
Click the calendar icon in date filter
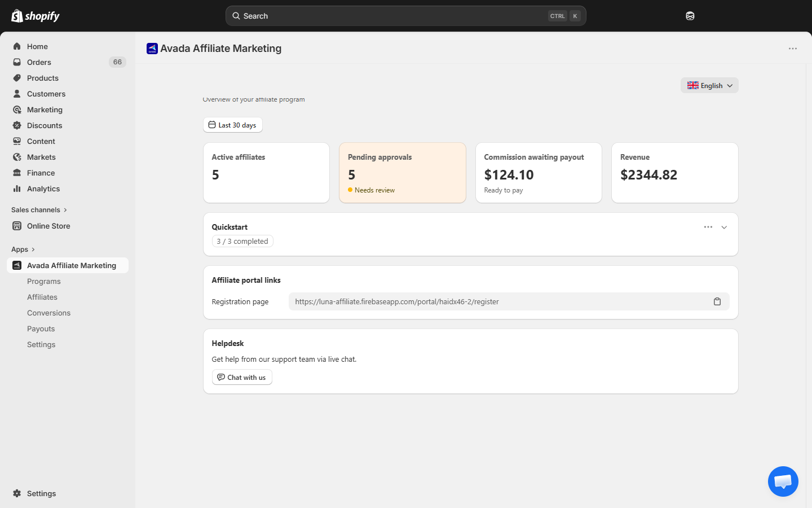tap(212, 125)
